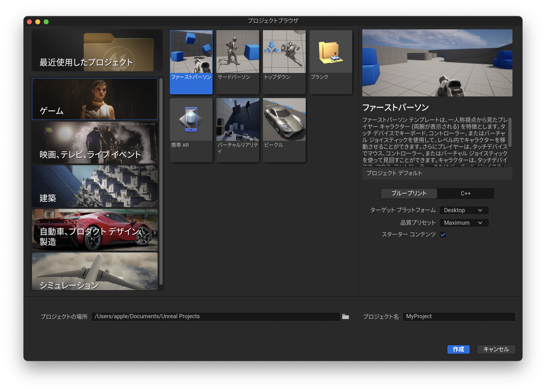This screenshot has height=392, width=546.
Task: Click the プロジェクト名 MyProject field
Action: coord(459,317)
